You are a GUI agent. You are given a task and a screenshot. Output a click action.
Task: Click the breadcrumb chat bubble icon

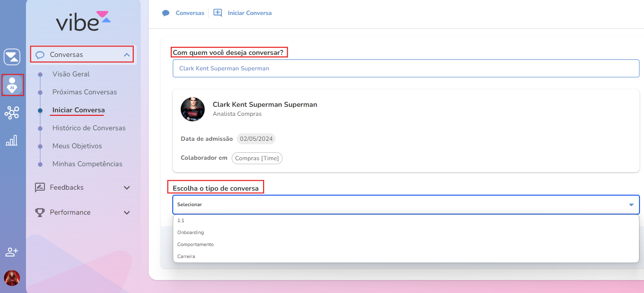166,13
